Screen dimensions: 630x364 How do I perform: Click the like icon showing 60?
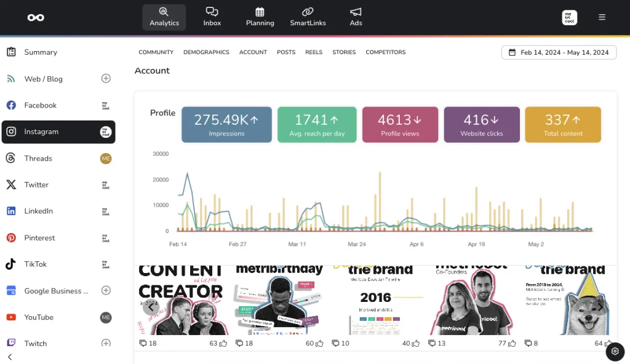coord(320,343)
